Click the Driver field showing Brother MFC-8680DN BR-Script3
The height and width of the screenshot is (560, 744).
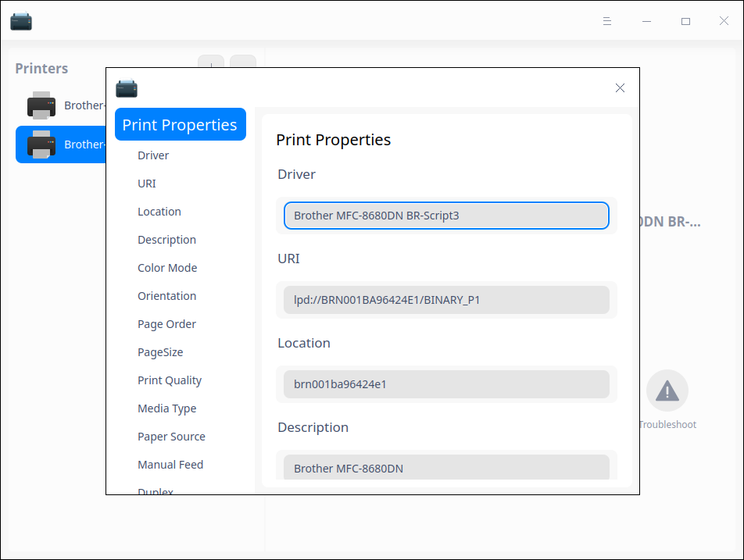446,216
